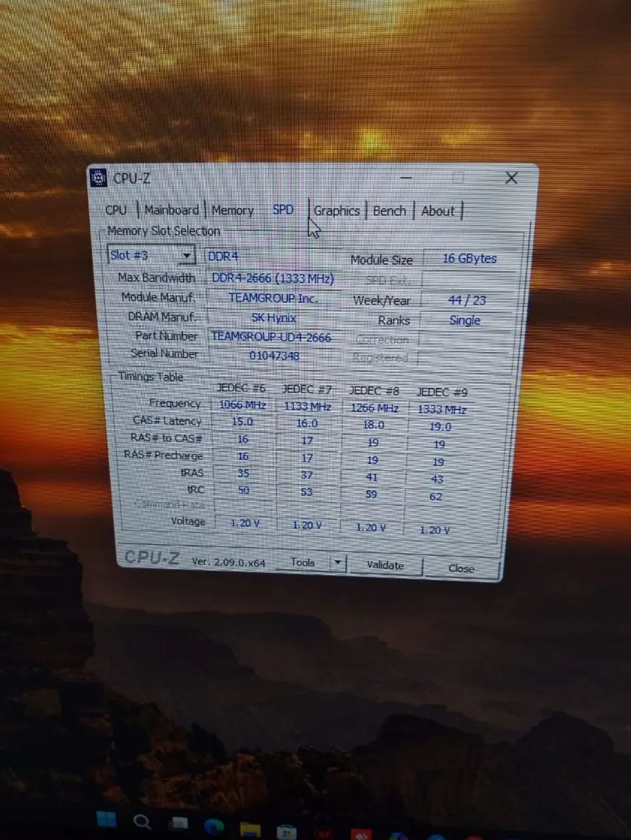Image resolution: width=631 pixels, height=840 pixels.
Task: Switch to the Mainboard tab
Action: (171, 209)
